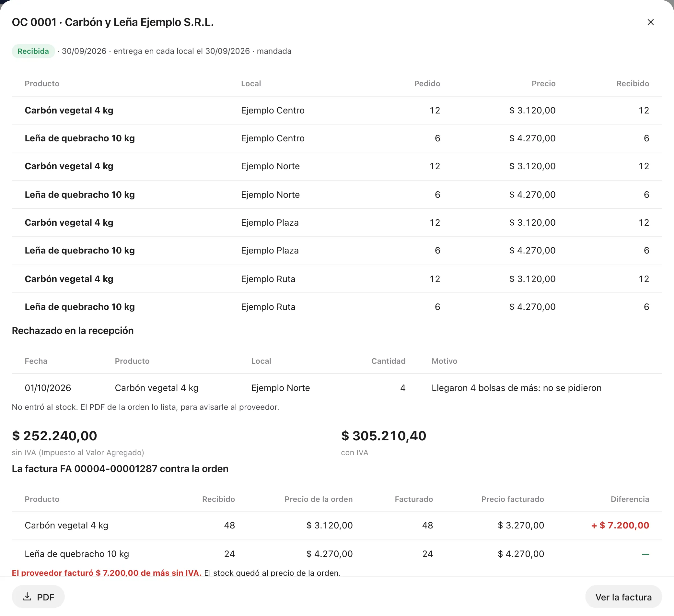Click the invoiced price $ 3.270,00
Screen dimensions: 674x616
coord(520,525)
